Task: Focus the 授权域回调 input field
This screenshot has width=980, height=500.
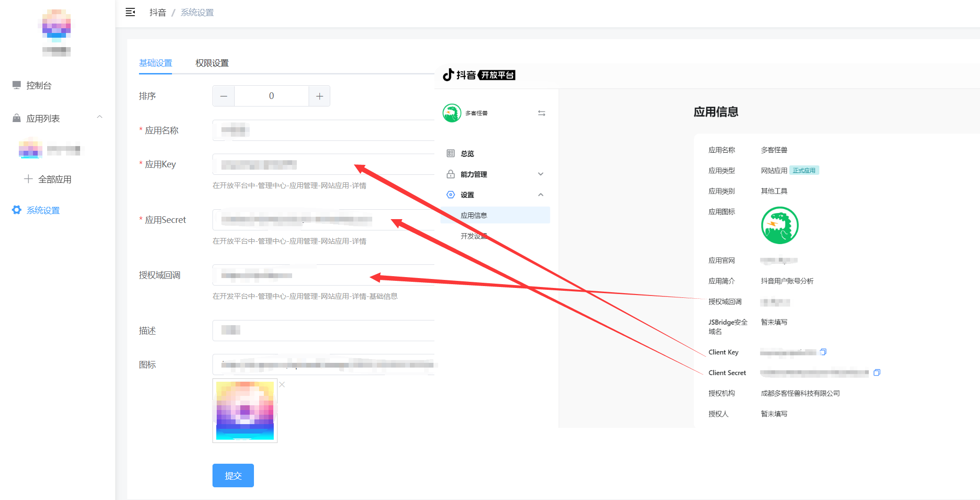Action: 324,275
